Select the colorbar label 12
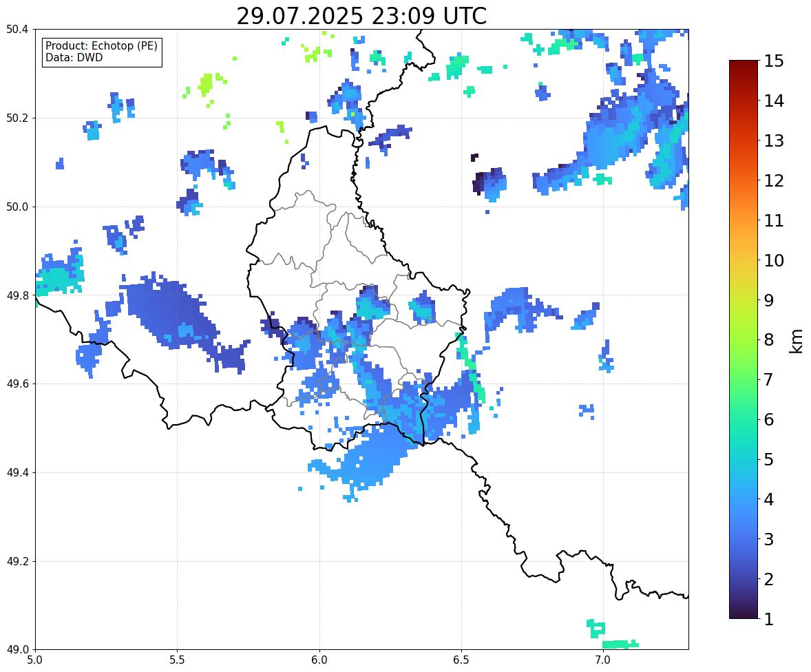Viewport: 811px width, 672px height. pyautogui.click(x=774, y=180)
